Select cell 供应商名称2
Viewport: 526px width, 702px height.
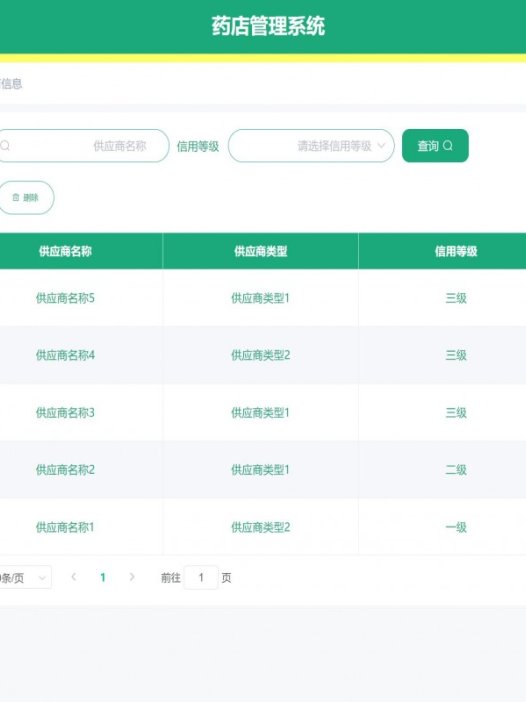point(65,470)
